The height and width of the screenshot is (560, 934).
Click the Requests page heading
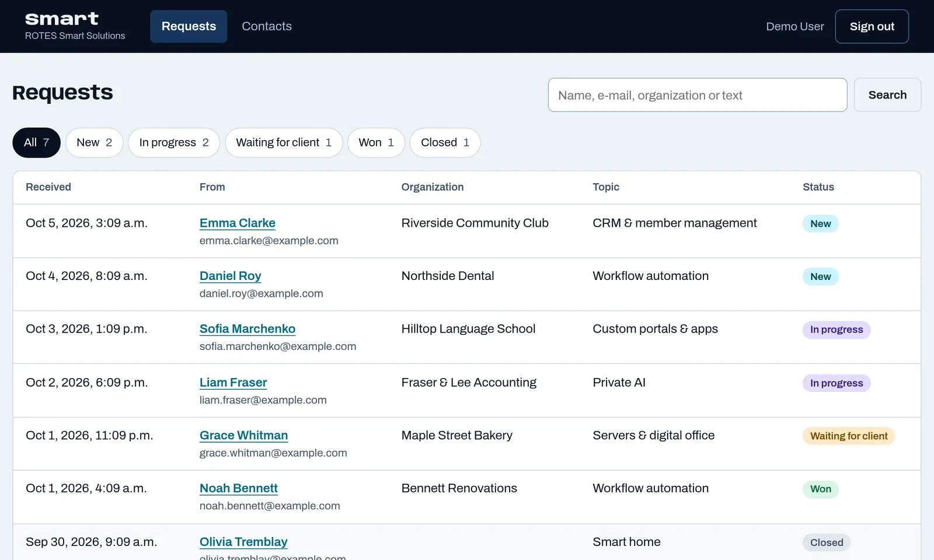pyautogui.click(x=62, y=93)
